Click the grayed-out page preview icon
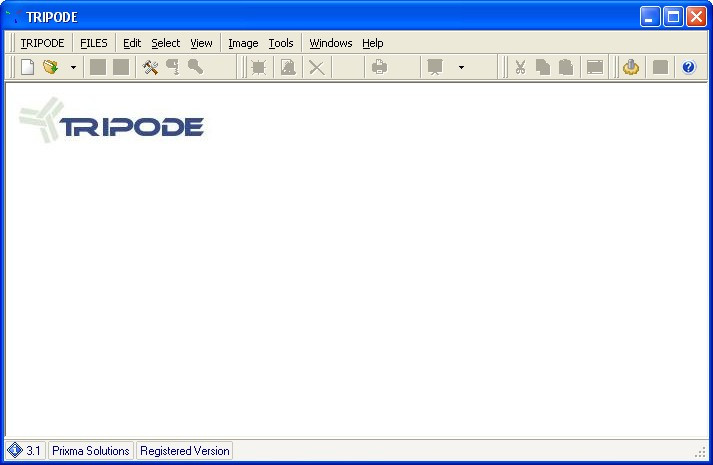 point(288,67)
